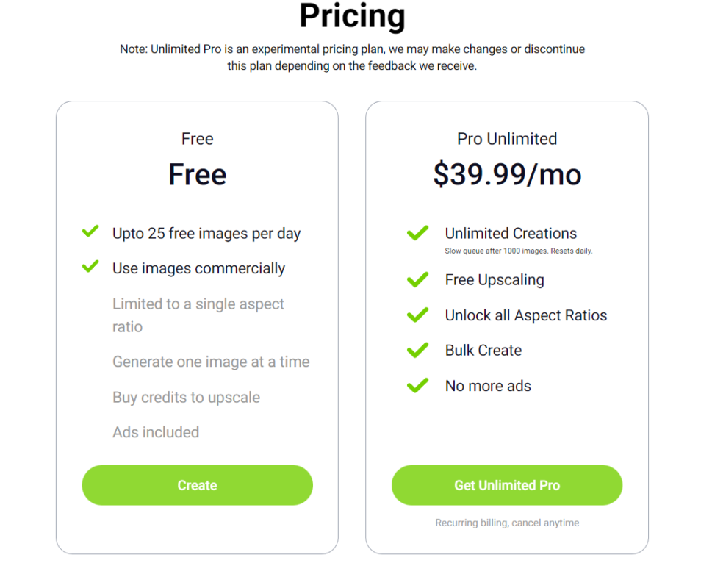
Task: Click the Limited to a single aspect ratio text
Action: [198, 315]
